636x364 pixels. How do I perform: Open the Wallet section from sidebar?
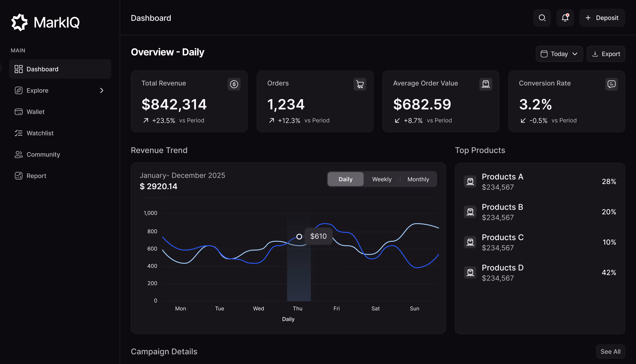click(35, 112)
